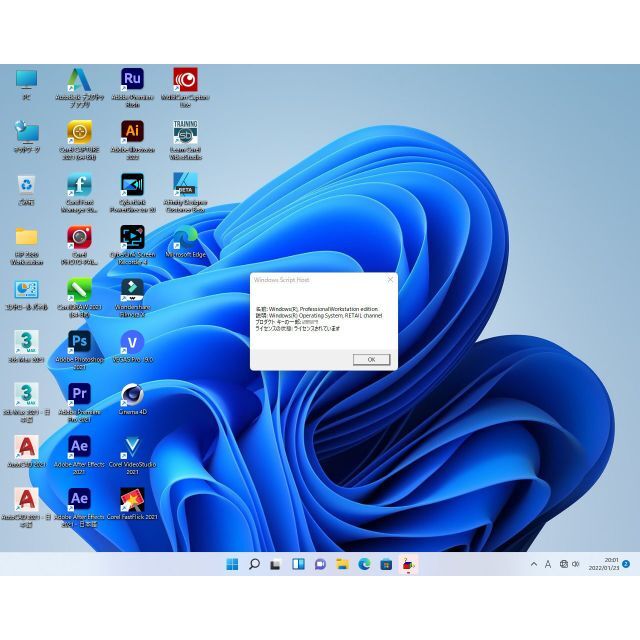Launch CyberLink PowerDirector shortcut
Image resolution: width=640 pixels, height=640 pixels.
coord(132,193)
